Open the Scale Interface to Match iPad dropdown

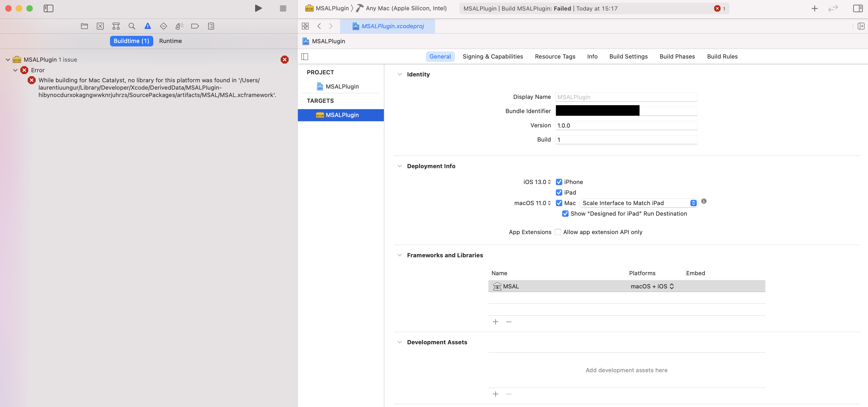(693, 203)
